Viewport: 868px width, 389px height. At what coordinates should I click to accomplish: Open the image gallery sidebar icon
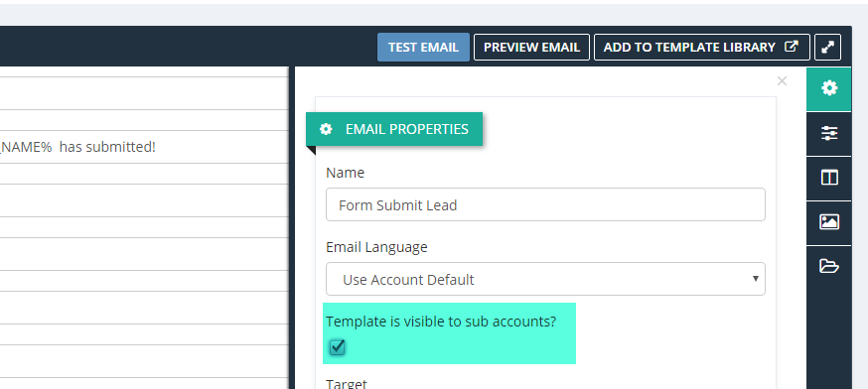[x=828, y=222]
